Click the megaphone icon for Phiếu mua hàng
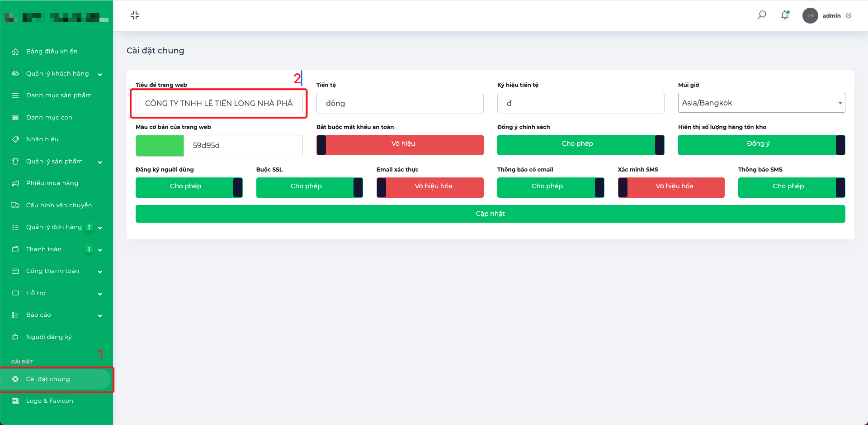Image resolution: width=868 pixels, height=425 pixels. [x=15, y=183]
